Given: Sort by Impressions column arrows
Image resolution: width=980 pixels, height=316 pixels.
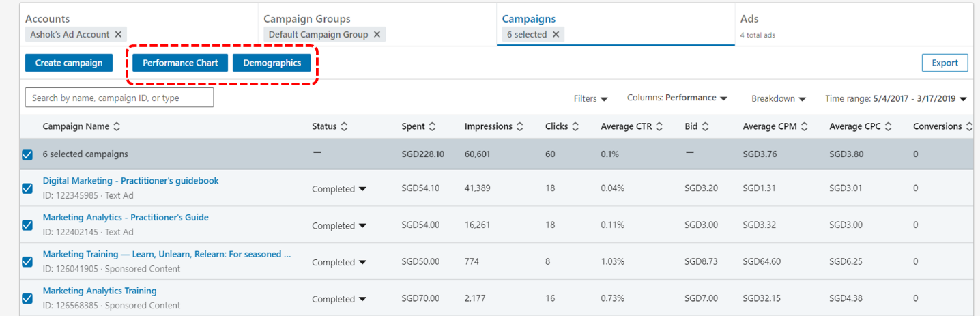Looking at the screenshot, I should tap(520, 126).
